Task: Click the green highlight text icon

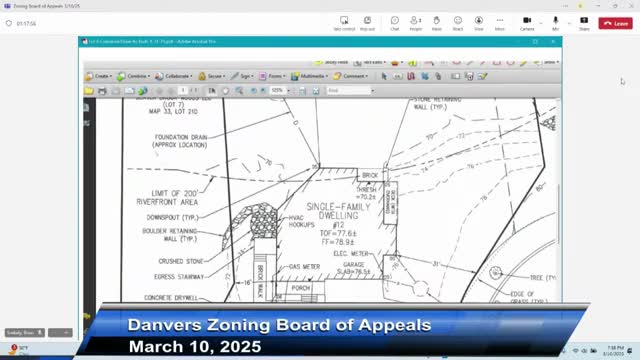Action: [x=413, y=62]
